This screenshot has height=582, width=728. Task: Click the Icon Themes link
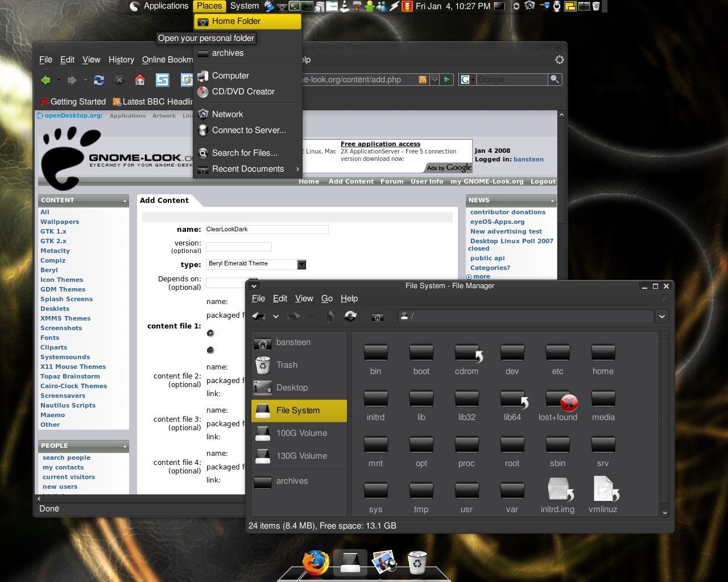point(61,280)
